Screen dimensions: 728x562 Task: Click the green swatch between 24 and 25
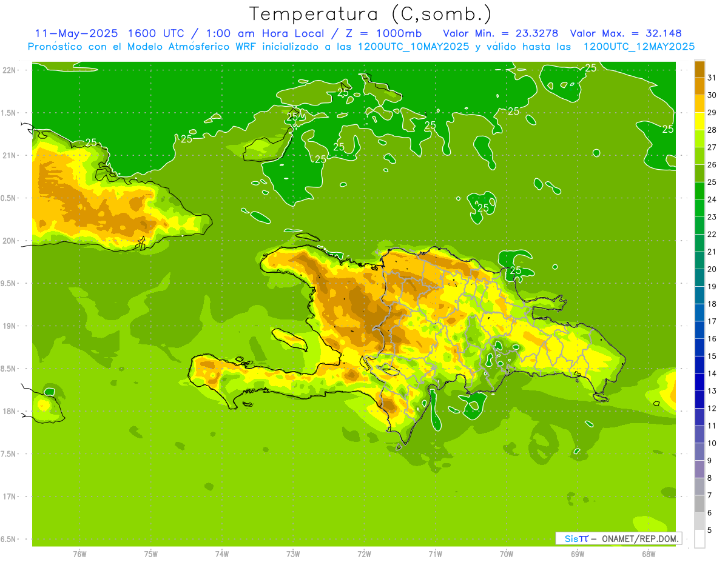click(699, 190)
